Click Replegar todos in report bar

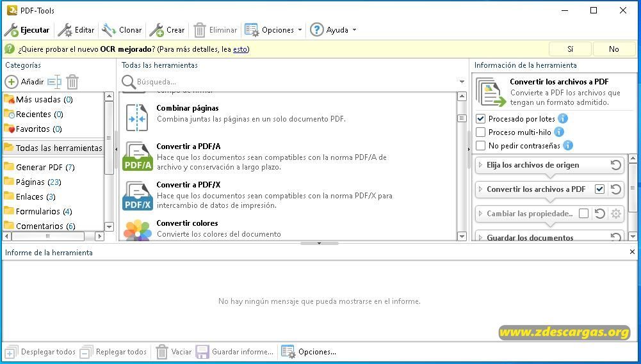click(x=113, y=352)
